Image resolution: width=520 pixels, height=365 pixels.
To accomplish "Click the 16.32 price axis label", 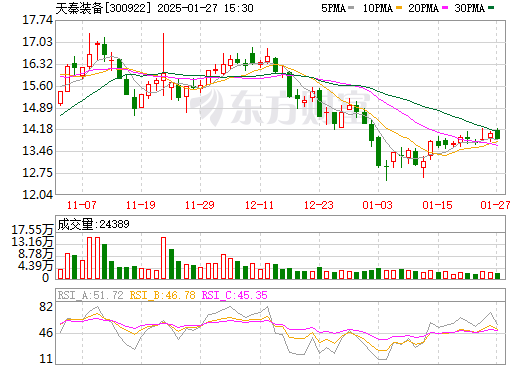I will click(37, 64).
